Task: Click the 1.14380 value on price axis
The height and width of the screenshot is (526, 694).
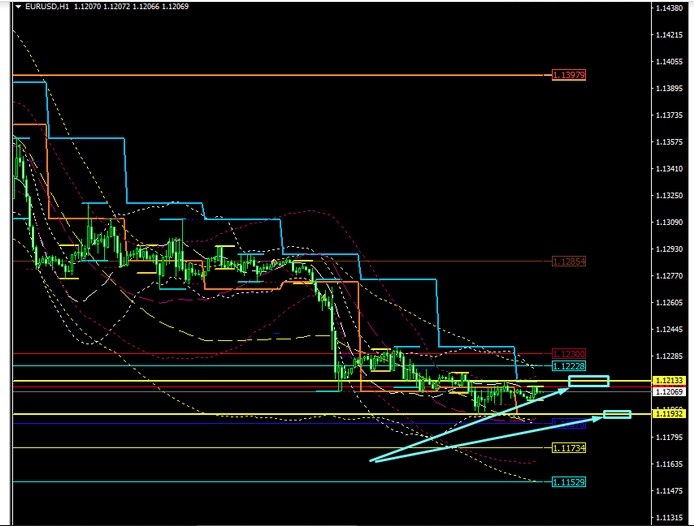Action: (x=667, y=9)
